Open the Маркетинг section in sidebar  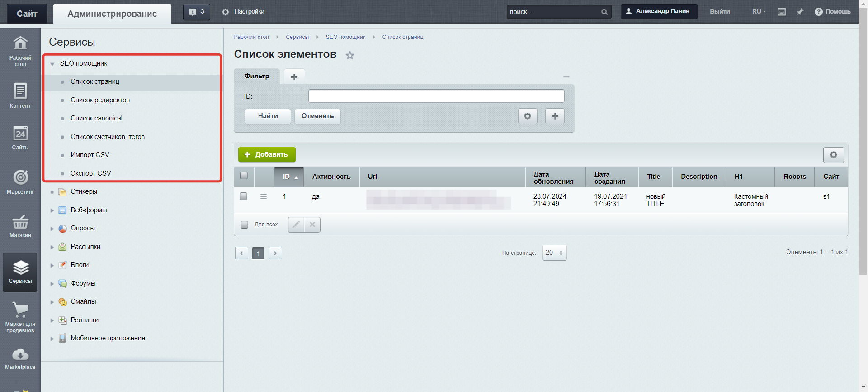[20, 182]
